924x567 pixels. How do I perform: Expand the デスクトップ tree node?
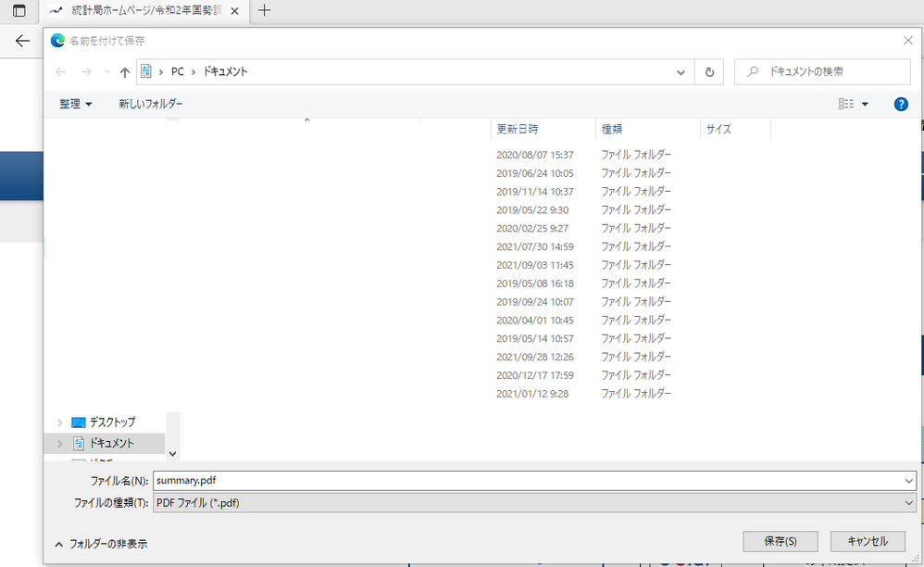[59, 422]
